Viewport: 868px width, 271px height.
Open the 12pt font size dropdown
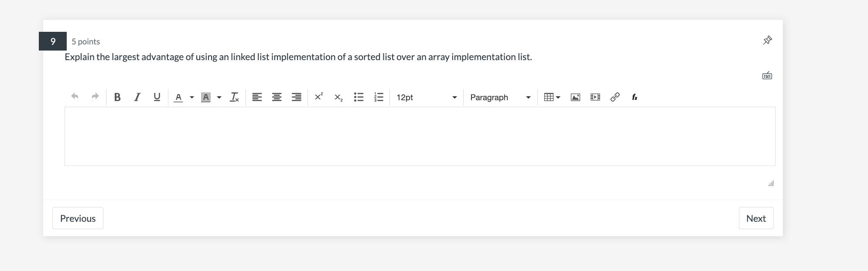pos(426,97)
